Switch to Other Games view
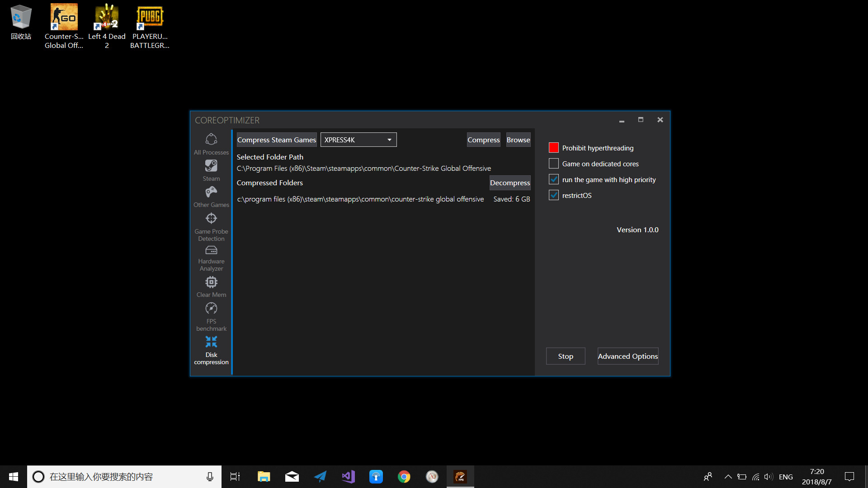 (x=211, y=197)
